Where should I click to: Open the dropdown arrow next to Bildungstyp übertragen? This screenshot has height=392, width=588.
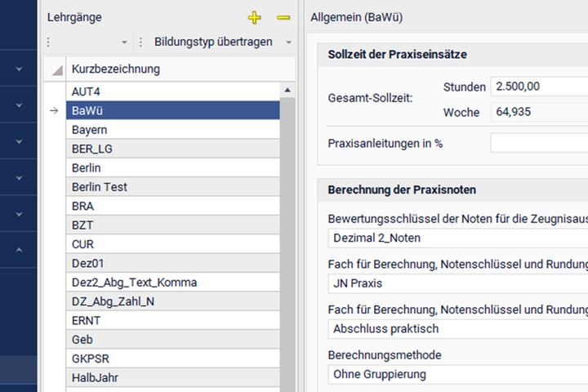click(x=289, y=42)
